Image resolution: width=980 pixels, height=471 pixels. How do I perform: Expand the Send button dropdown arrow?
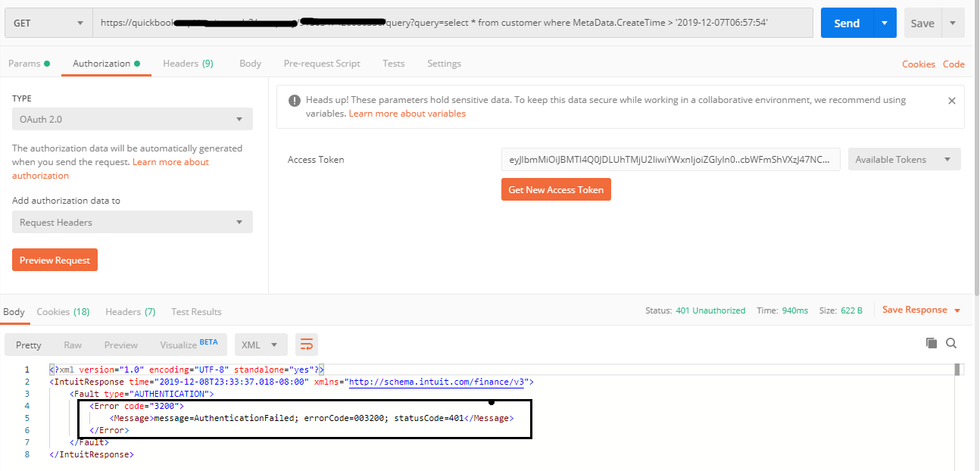click(883, 23)
